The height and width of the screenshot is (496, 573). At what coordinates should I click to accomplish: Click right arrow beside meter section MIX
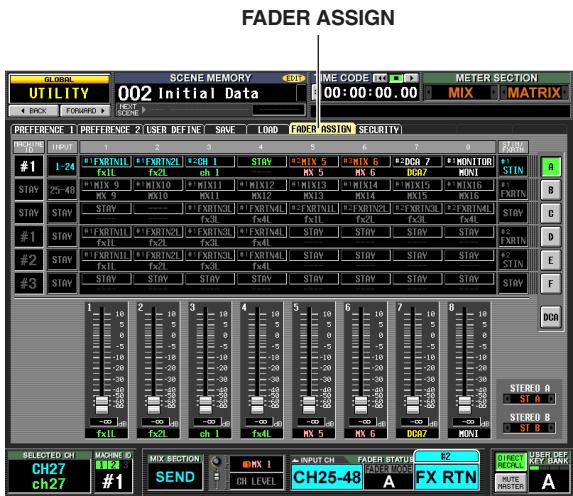point(494,93)
